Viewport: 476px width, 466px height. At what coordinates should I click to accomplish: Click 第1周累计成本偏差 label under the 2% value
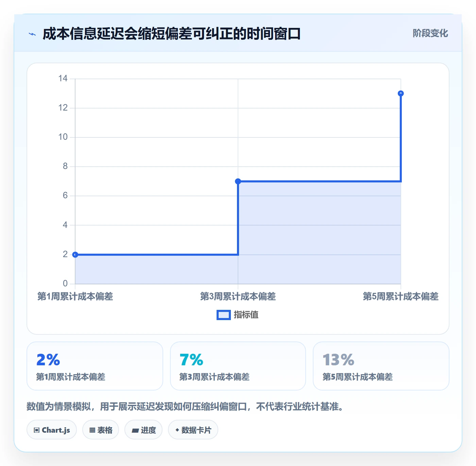(71, 377)
